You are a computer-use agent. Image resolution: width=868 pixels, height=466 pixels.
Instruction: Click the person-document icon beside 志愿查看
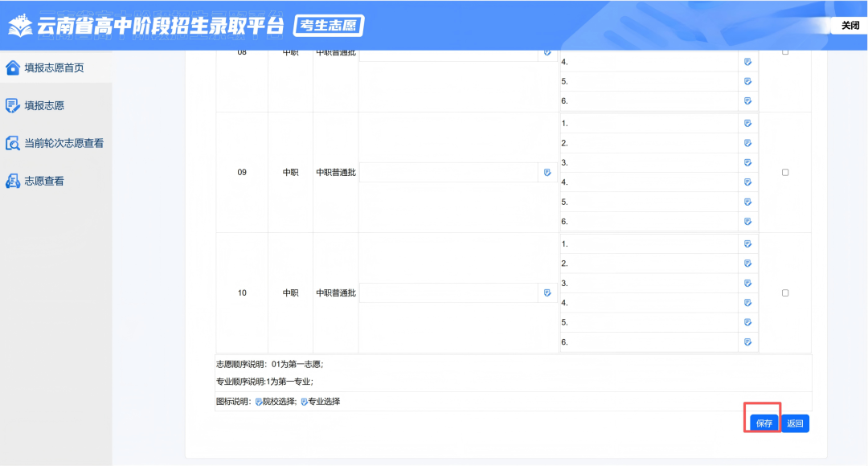tap(12, 181)
